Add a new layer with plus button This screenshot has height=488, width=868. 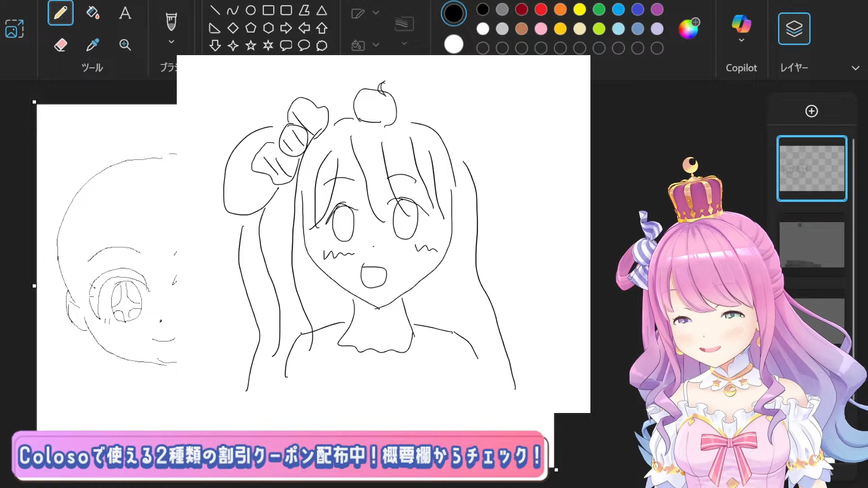click(811, 111)
